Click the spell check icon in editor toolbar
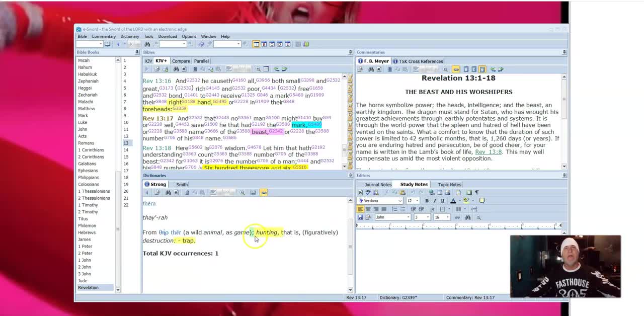 pyautogui.click(x=368, y=193)
